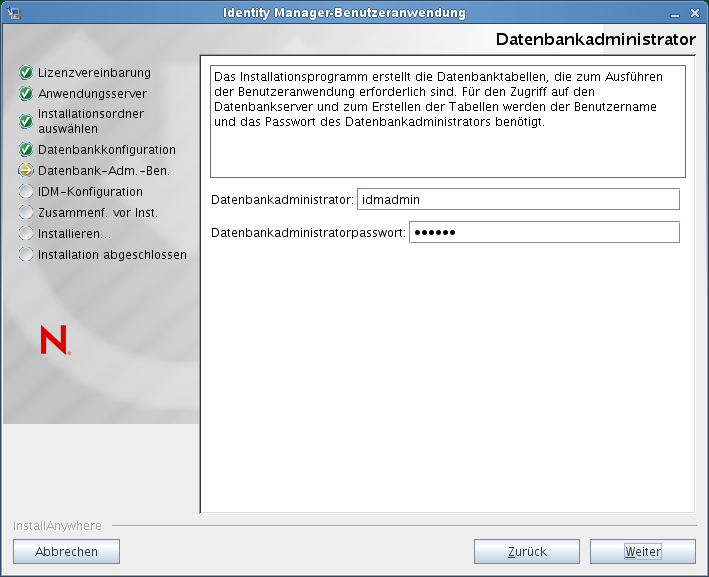Screen dimensions: 709x577
Task: Click the circle beside Installation abgeschlossen
Action: [x=26, y=254]
